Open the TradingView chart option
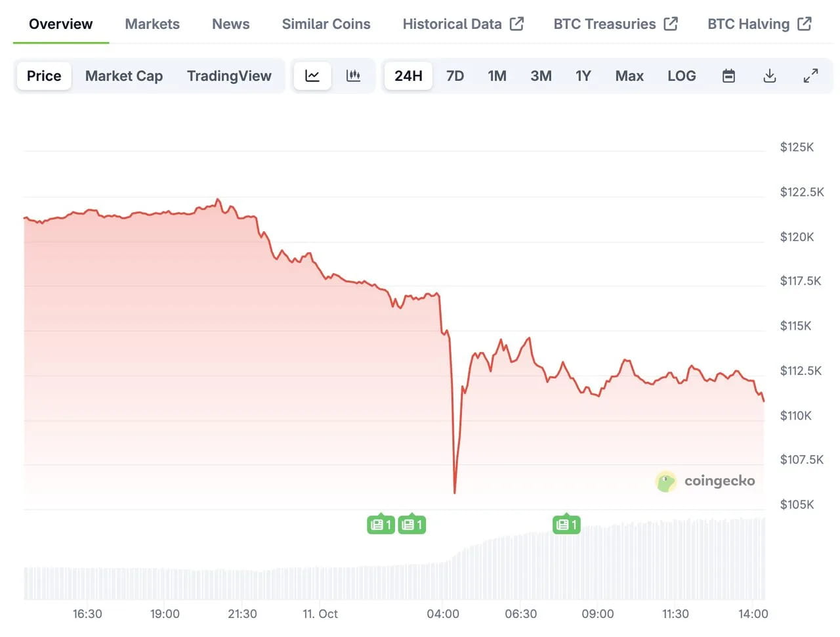840x637 pixels. pyautogui.click(x=229, y=76)
